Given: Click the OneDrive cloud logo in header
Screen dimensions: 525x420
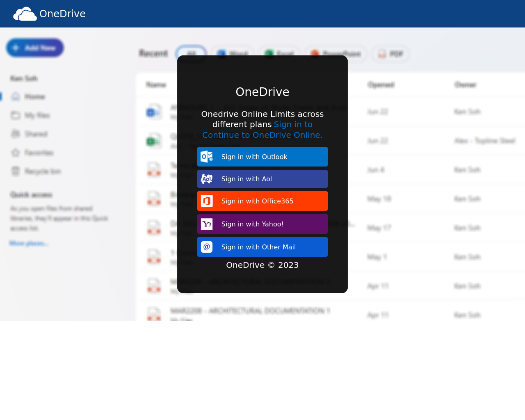Looking at the screenshot, I should click(x=25, y=14).
